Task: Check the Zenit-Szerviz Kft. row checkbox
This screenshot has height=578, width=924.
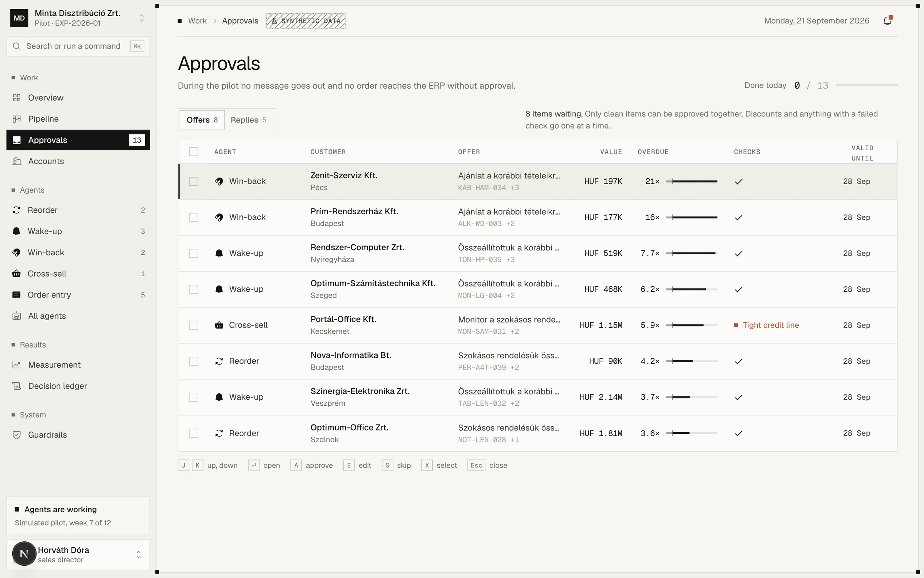Action: [x=194, y=181]
